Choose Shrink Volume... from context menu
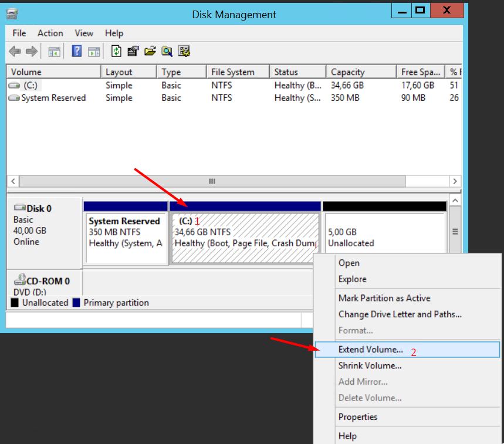Viewport: 504px width, 444px height. (x=407, y=365)
